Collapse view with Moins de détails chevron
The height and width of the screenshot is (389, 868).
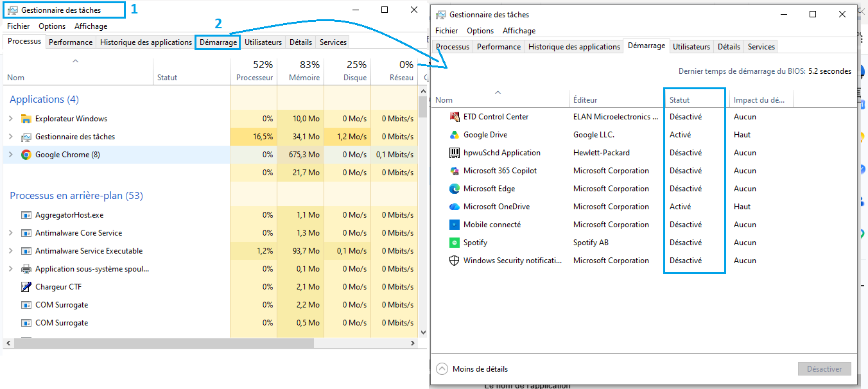442,369
